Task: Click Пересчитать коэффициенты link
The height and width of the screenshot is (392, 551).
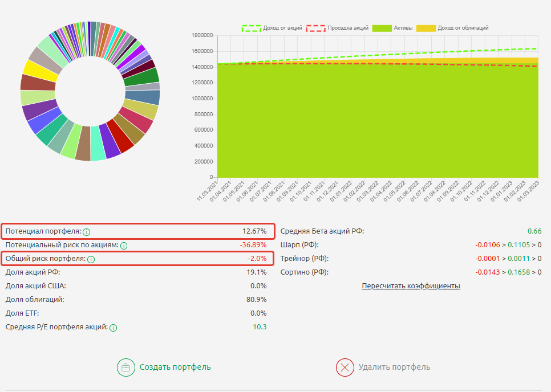Action: click(411, 286)
